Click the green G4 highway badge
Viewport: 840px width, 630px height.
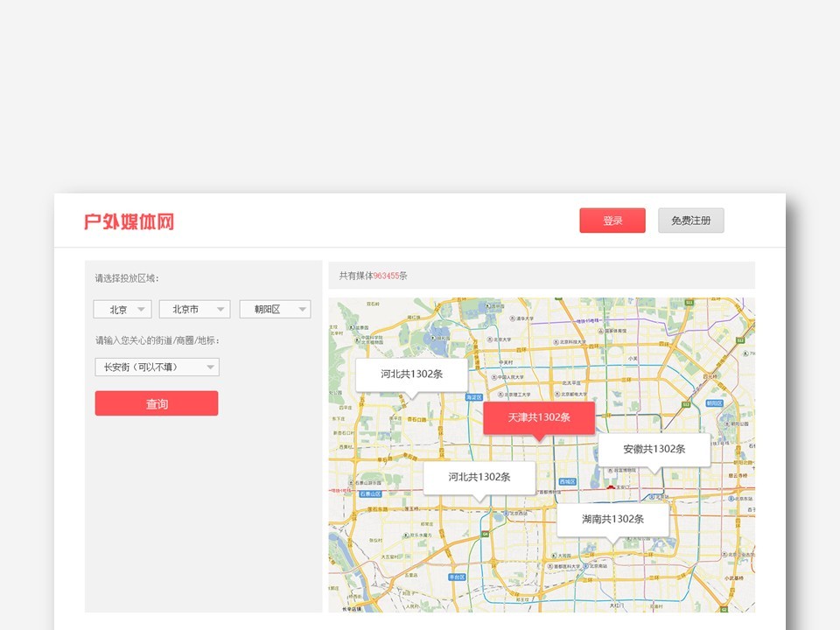pos(485,533)
